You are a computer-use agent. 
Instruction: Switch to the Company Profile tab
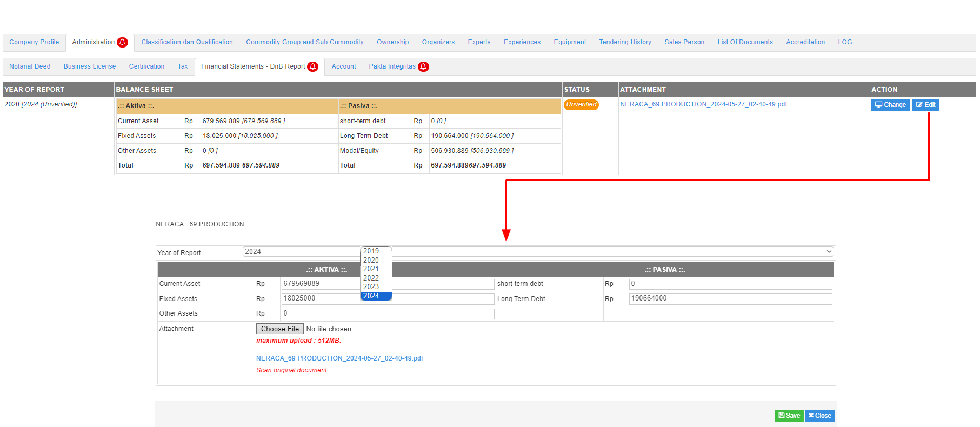coord(34,42)
